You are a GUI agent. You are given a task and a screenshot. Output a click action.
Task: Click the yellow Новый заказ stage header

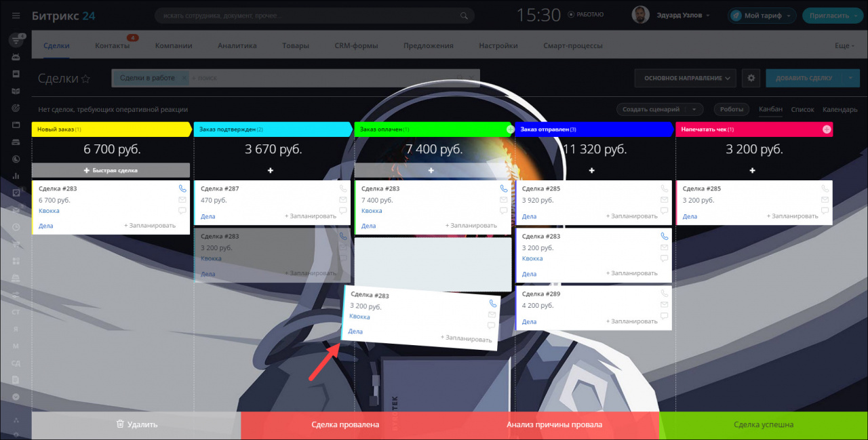(x=112, y=129)
